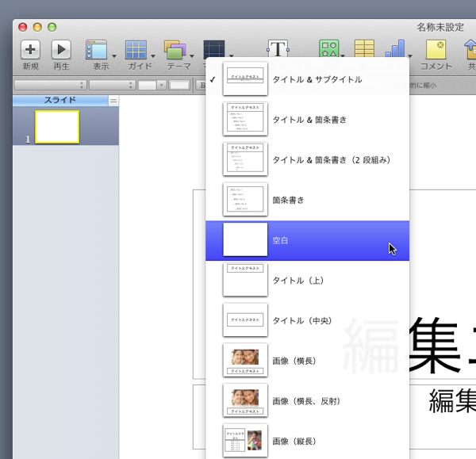Select 画像(横長) master layout
This screenshot has height=459, width=476.
pos(307,361)
